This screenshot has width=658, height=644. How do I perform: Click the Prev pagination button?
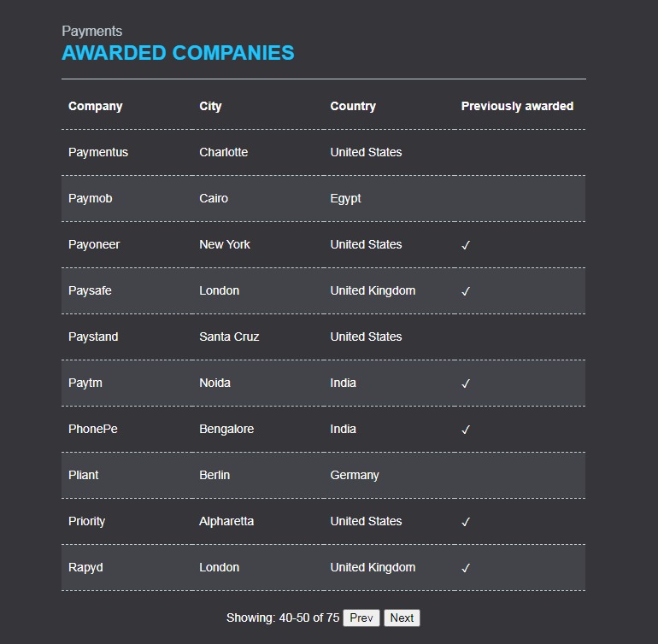coord(361,618)
